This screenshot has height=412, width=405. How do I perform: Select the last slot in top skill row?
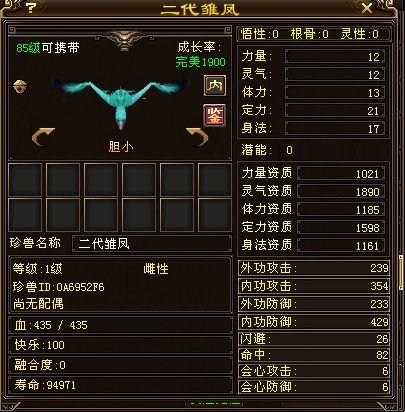tap(215, 180)
